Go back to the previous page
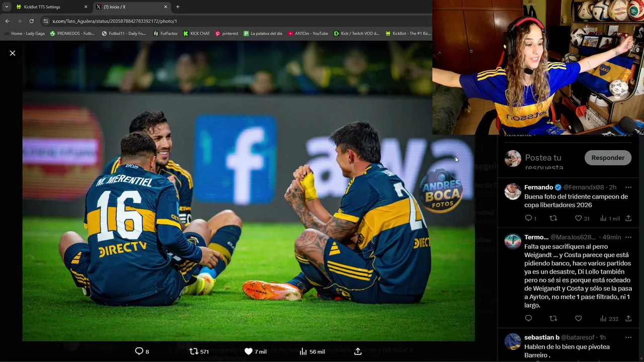 (7, 21)
